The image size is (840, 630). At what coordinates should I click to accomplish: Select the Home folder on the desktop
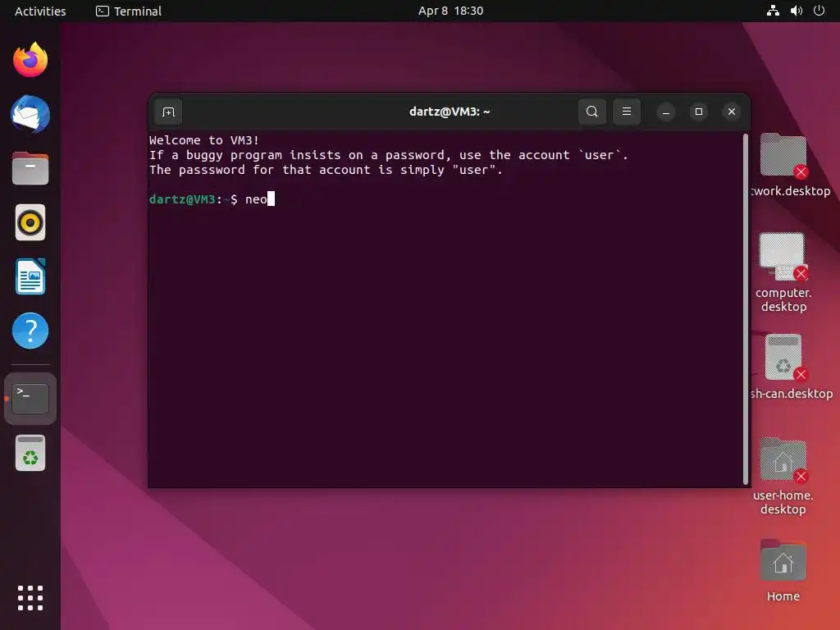point(783,571)
